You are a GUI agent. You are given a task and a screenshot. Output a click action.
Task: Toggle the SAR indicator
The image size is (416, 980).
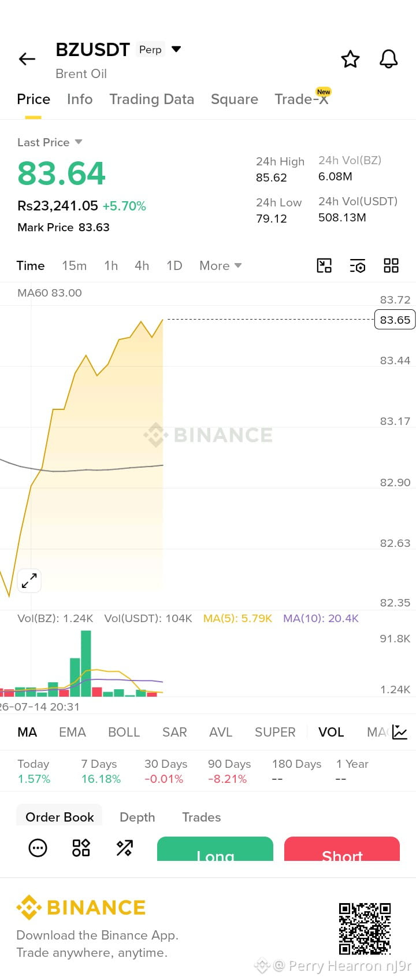(174, 732)
